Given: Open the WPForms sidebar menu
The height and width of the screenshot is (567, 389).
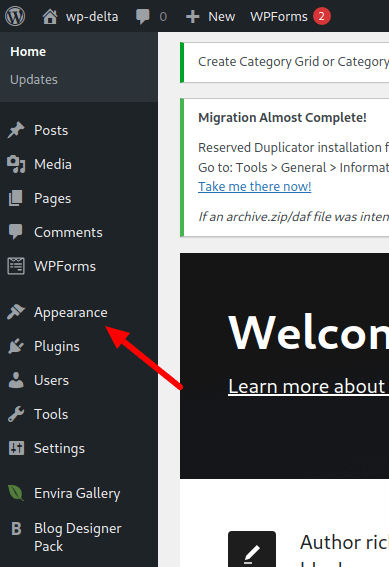Looking at the screenshot, I should pos(65,266).
